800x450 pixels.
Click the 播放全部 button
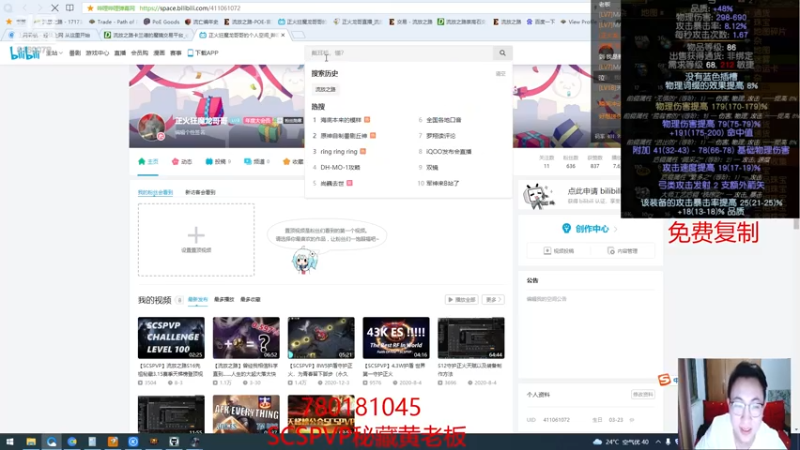(x=462, y=299)
